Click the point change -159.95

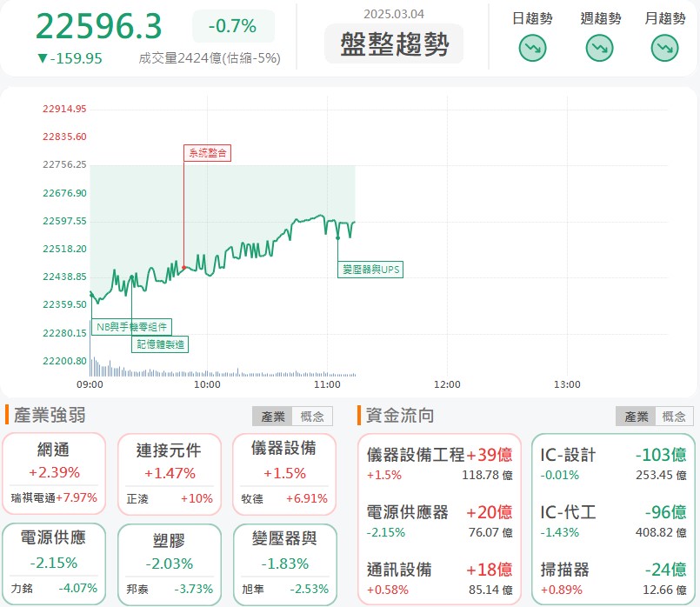[70, 58]
